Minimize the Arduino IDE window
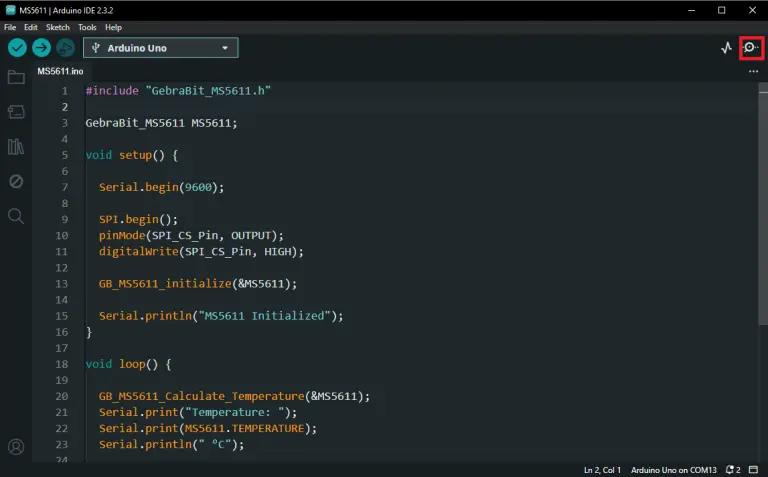 (692, 10)
